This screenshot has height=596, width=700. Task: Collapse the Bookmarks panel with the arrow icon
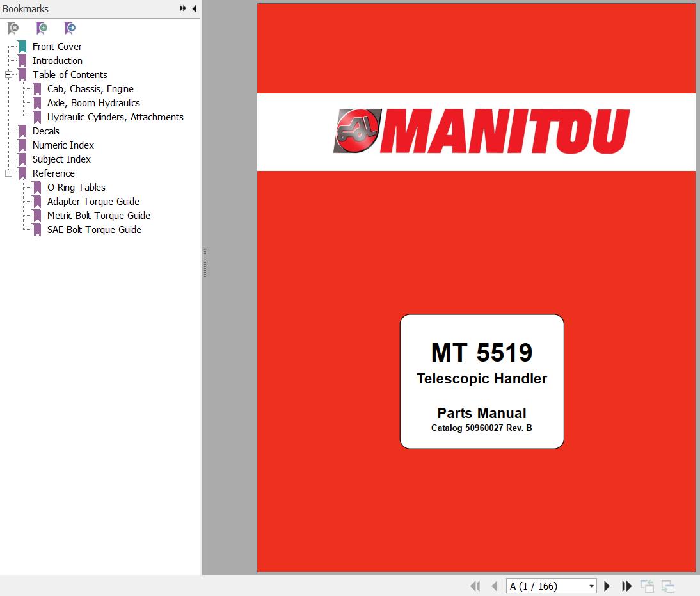pyautogui.click(x=195, y=8)
